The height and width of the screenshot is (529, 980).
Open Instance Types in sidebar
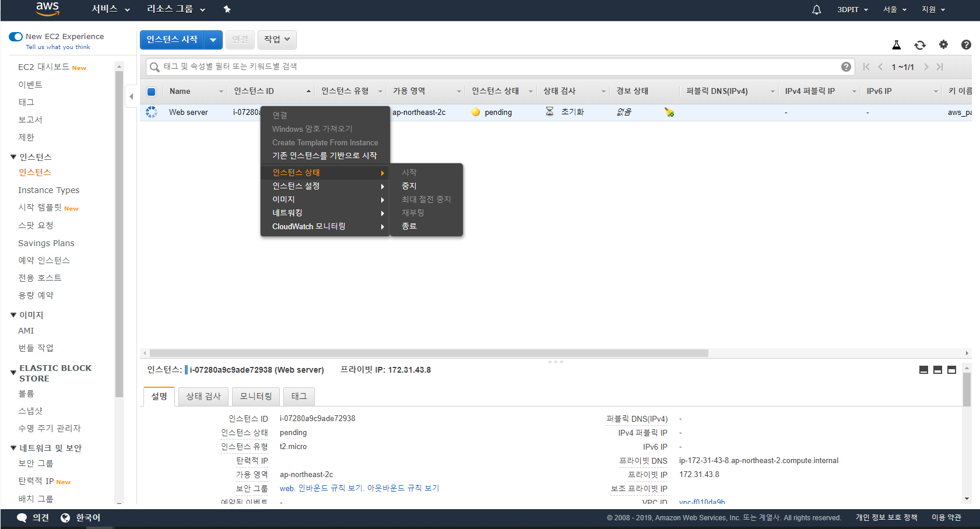click(49, 190)
